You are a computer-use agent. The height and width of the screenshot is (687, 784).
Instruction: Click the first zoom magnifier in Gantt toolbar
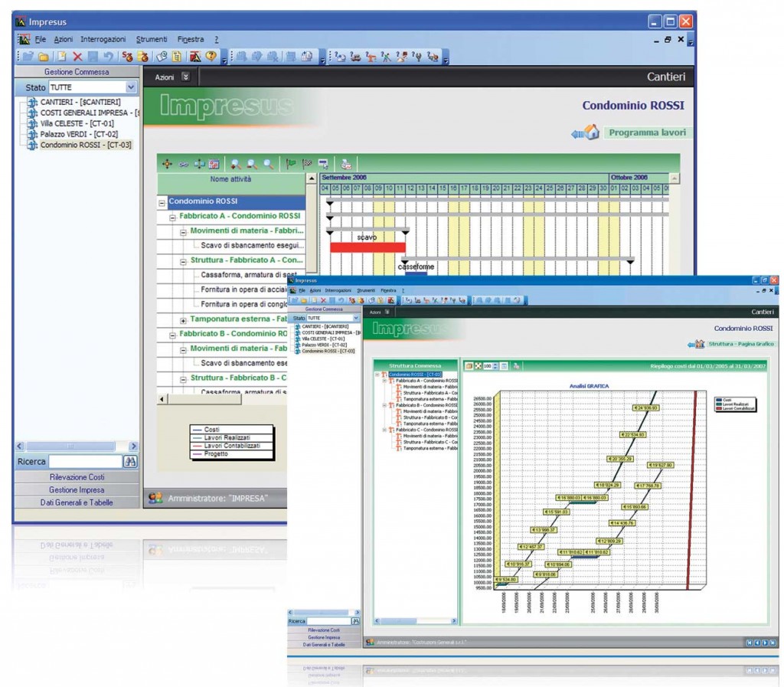point(236,164)
